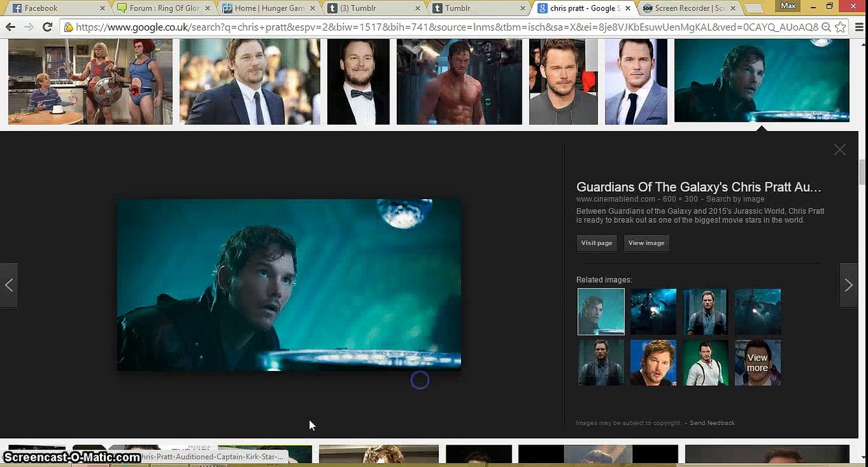Click the Search by image link
The height and width of the screenshot is (467, 868).
(735, 199)
